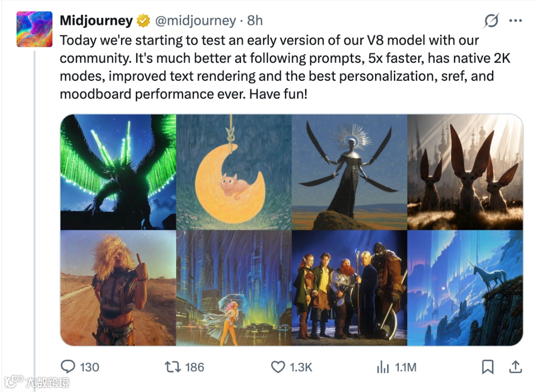
Task: Repost the tweet with retweet icon
Action: tap(173, 367)
